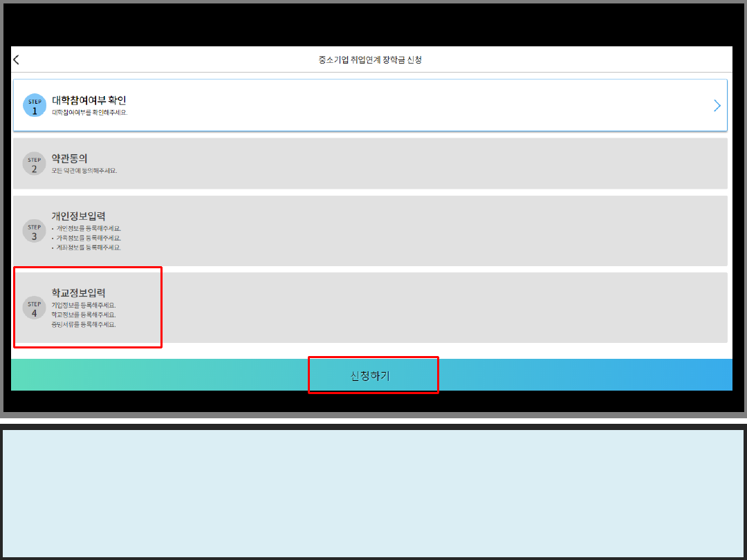This screenshot has width=747, height=560.
Task: Select the 약관동의 step title
Action: (x=69, y=158)
